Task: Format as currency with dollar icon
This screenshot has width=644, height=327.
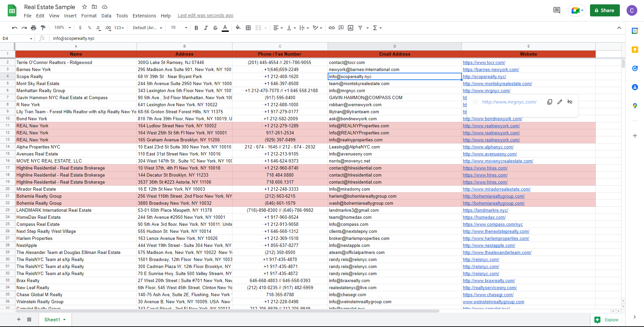Action: tap(80, 28)
